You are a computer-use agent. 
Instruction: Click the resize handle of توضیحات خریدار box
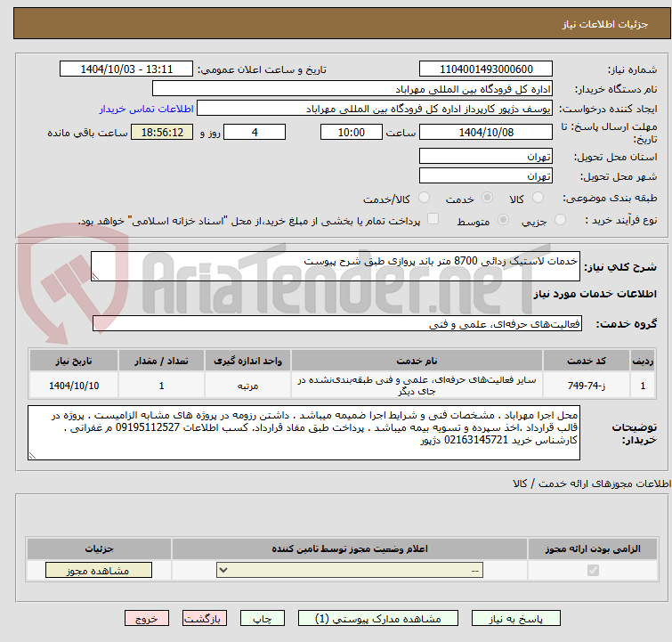[x=32, y=456]
